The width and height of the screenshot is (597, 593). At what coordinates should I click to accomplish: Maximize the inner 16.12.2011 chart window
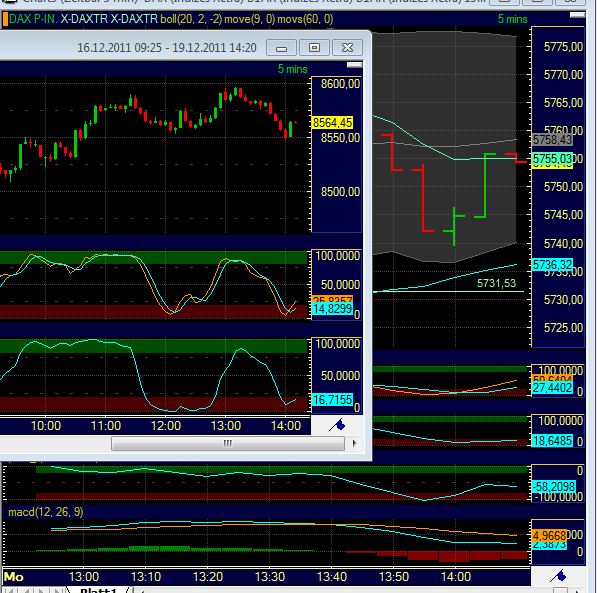point(314,48)
